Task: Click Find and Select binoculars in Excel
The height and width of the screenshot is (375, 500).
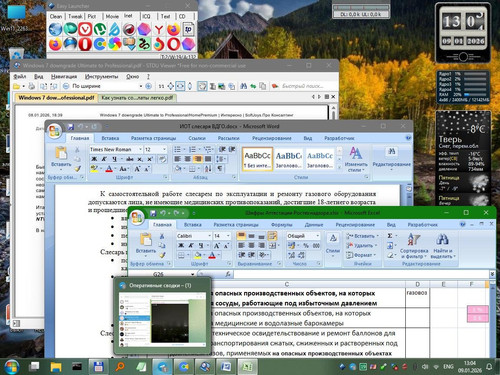Action: (443, 247)
